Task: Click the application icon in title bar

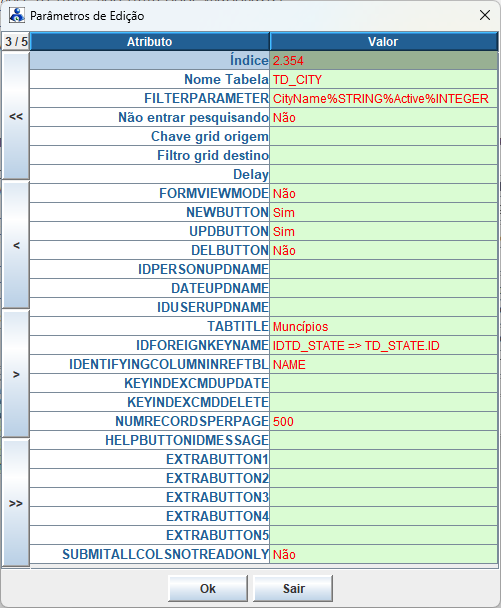Action: pyautogui.click(x=17, y=16)
